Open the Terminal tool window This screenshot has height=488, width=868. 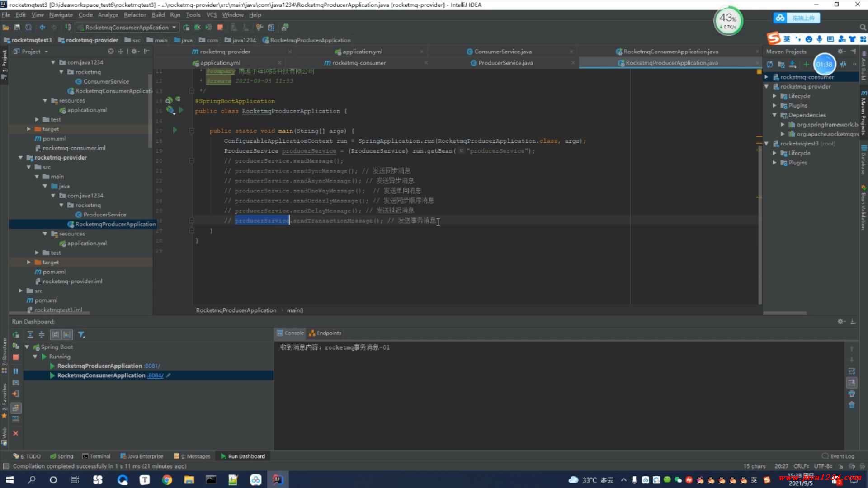[96, 456]
